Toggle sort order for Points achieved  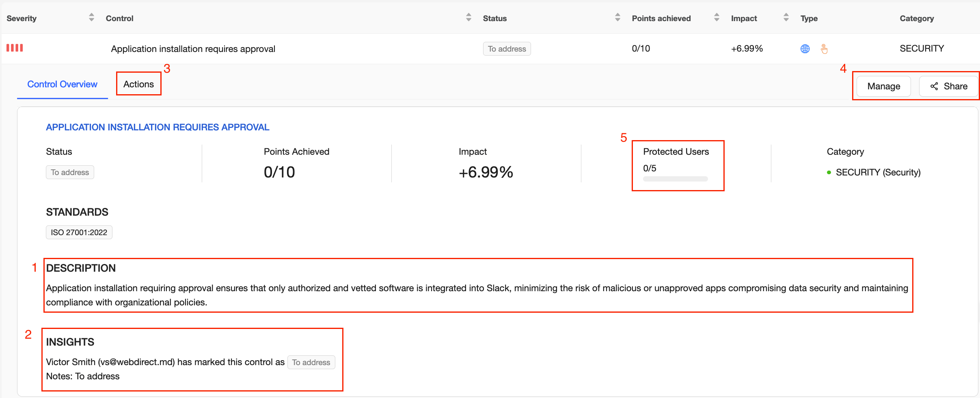717,17
